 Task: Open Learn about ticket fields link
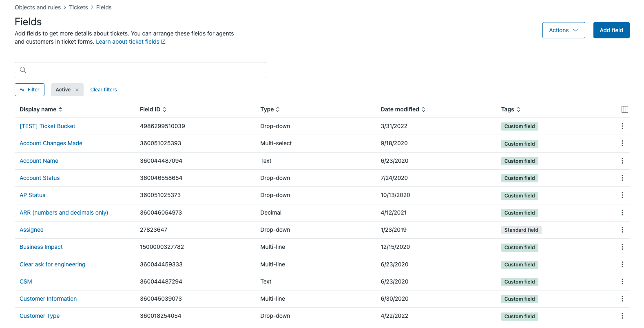pyautogui.click(x=131, y=42)
